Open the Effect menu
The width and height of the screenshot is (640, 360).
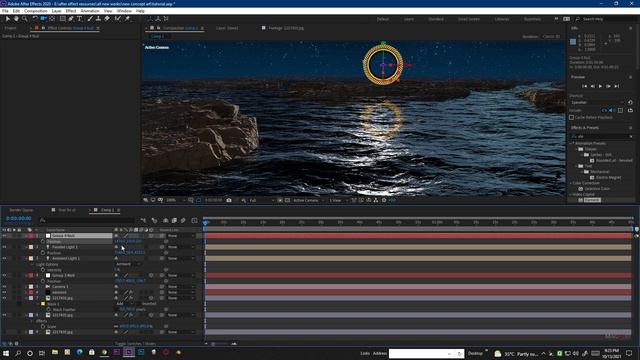pos(71,11)
